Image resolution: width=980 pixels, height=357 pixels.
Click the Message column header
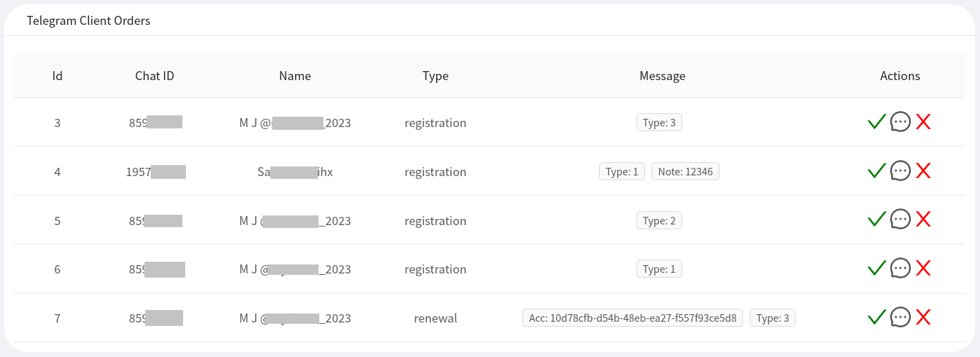click(662, 76)
